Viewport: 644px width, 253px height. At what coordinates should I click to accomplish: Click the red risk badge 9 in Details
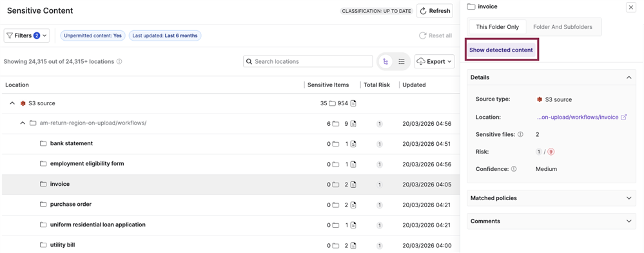point(551,152)
